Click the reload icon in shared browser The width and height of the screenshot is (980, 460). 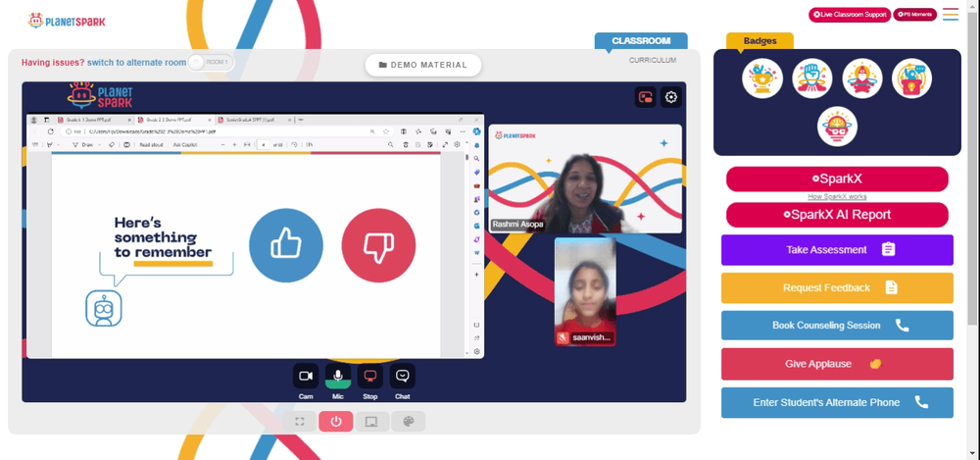(x=51, y=131)
